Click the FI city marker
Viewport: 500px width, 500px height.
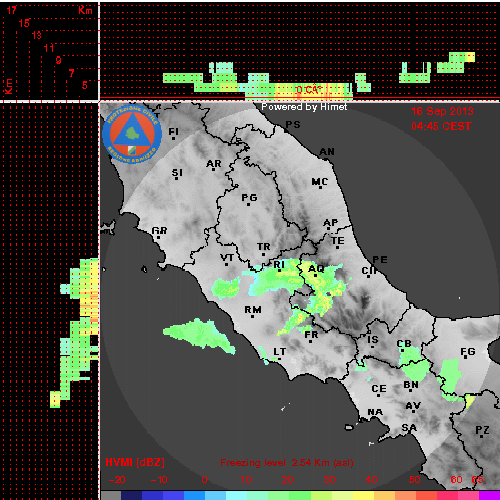173,138
